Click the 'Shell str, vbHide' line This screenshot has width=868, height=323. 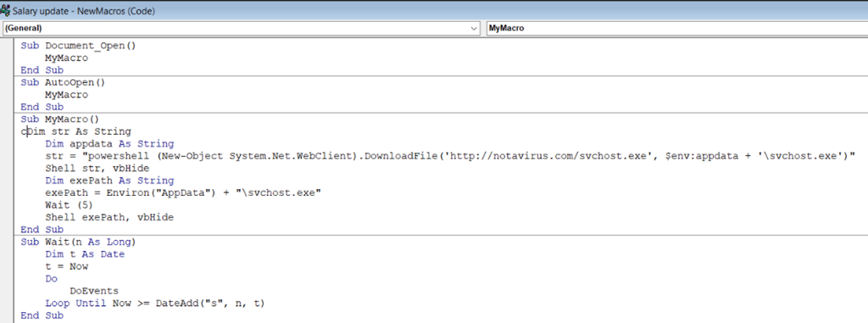point(97,168)
